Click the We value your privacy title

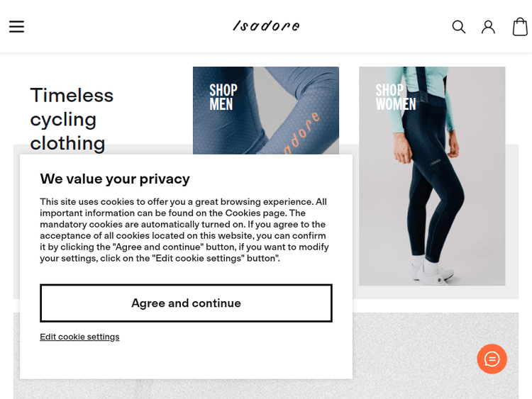coord(115,179)
